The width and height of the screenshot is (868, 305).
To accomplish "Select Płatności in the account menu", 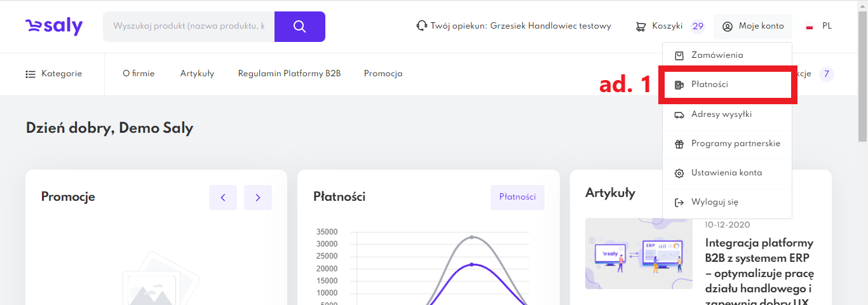I will [710, 85].
